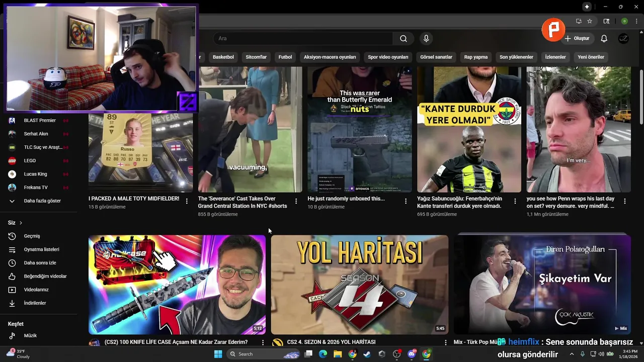The height and width of the screenshot is (362, 644).
Task: Click the Gemini sparkle button in title bar
Action: click(587, 7)
